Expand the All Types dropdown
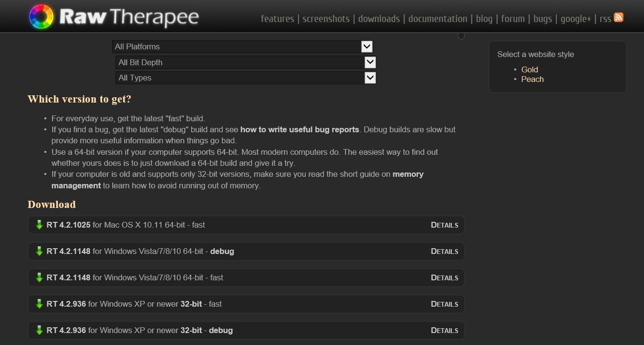644x345 pixels. tap(369, 78)
